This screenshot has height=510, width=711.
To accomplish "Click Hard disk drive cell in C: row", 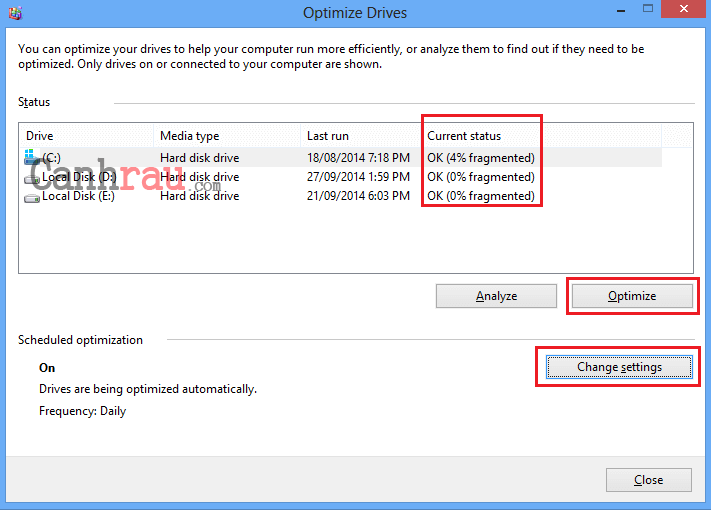I will (200, 158).
